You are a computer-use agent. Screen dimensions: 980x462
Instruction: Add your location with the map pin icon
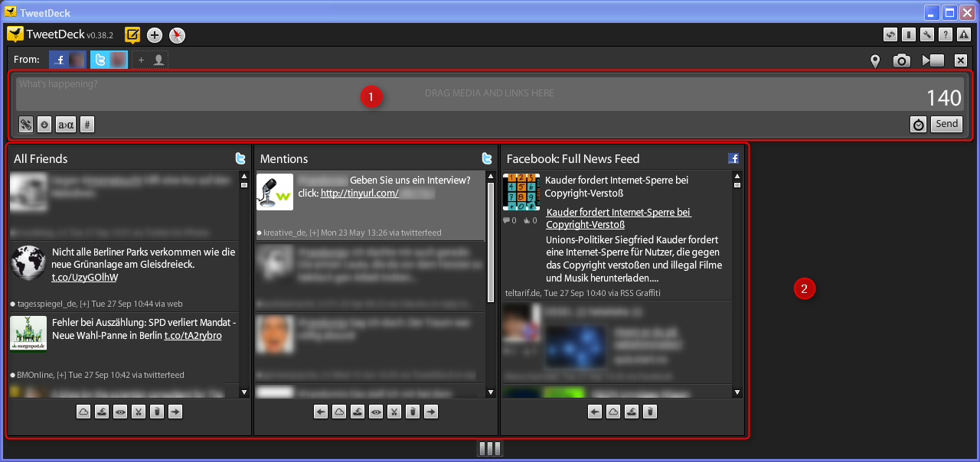click(875, 60)
